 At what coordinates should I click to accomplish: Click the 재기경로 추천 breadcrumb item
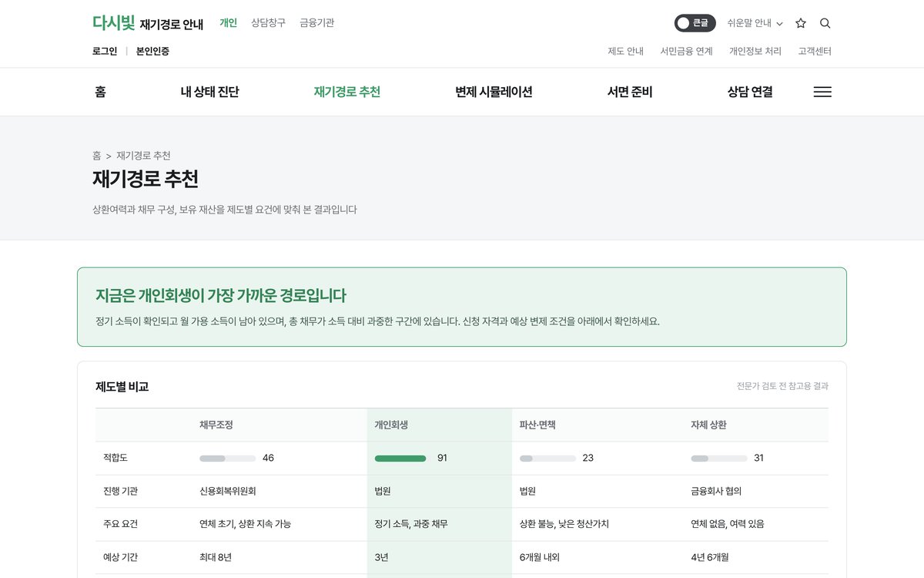click(x=144, y=156)
